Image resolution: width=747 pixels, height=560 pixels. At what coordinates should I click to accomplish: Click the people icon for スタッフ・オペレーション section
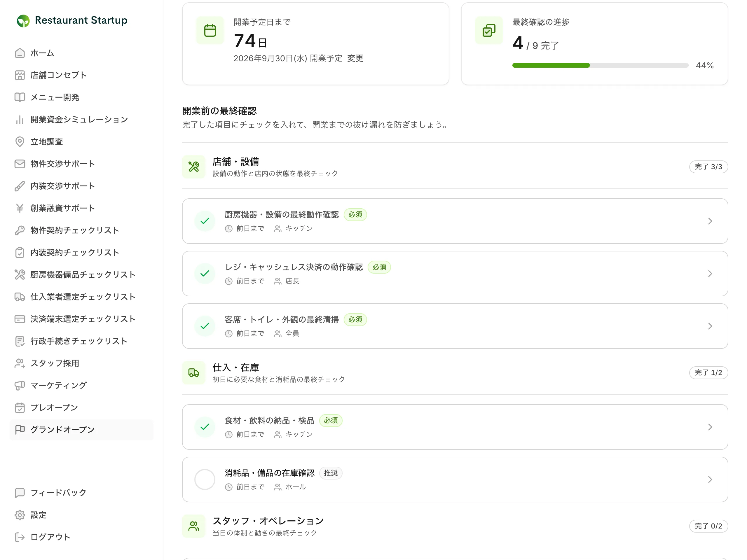click(x=194, y=526)
